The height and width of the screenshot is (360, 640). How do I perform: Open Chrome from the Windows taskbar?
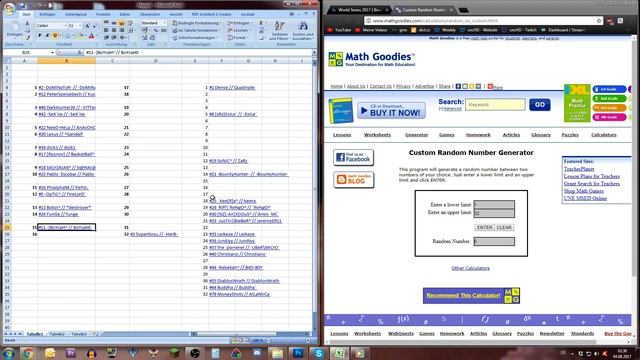pos(28,353)
